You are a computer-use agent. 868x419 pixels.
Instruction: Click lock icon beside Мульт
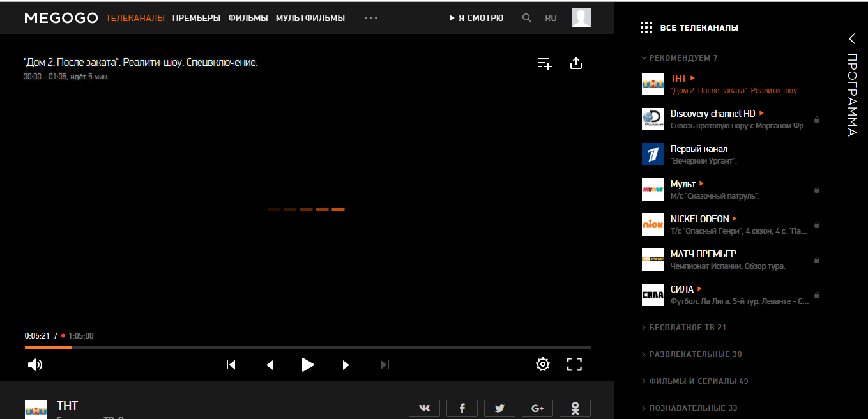[x=817, y=190]
